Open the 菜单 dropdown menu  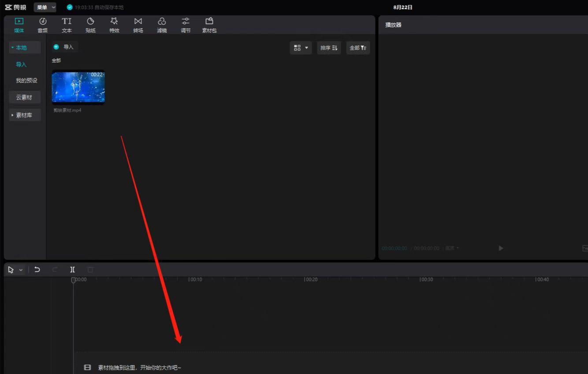[x=45, y=7]
